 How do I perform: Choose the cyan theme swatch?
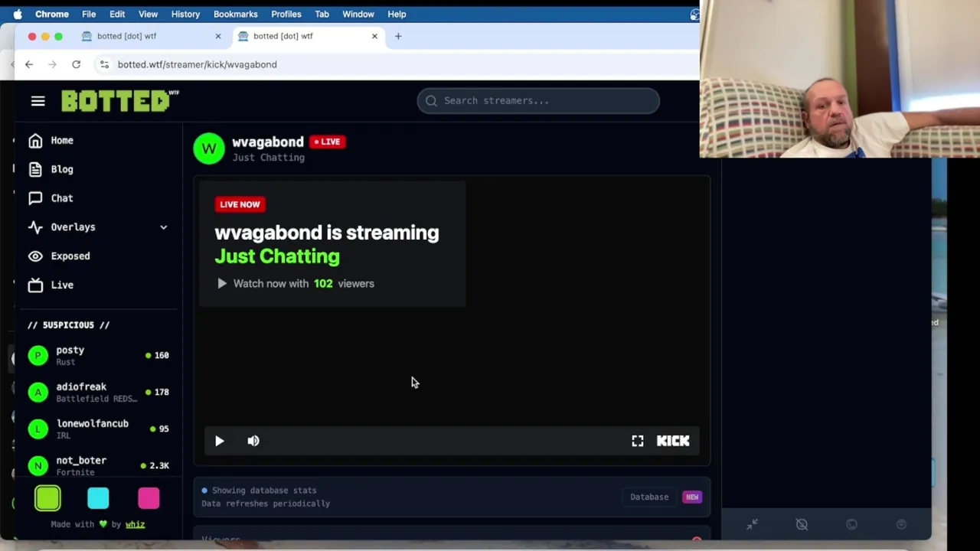tap(98, 498)
